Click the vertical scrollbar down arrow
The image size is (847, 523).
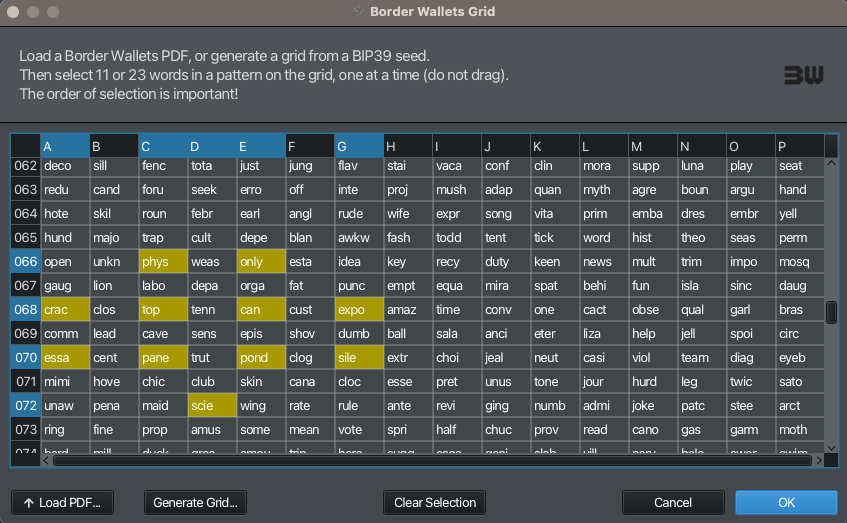pyautogui.click(x=831, y=447)
